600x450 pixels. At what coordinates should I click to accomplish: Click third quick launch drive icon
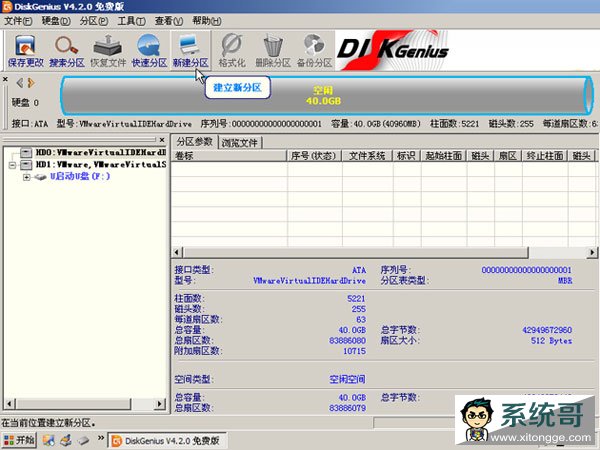pos(83,440)
